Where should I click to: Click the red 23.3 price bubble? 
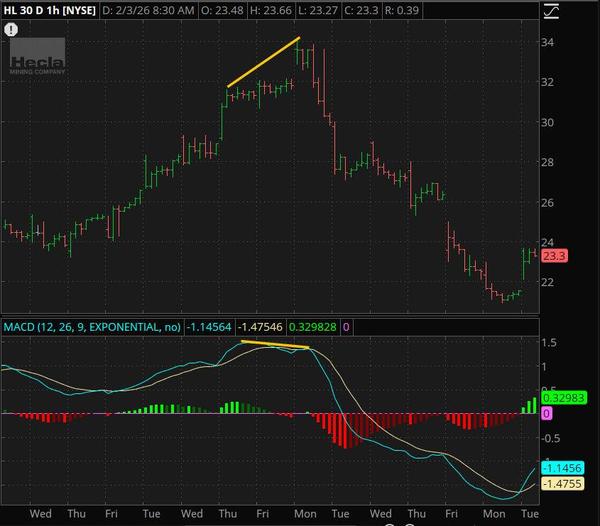555,256
